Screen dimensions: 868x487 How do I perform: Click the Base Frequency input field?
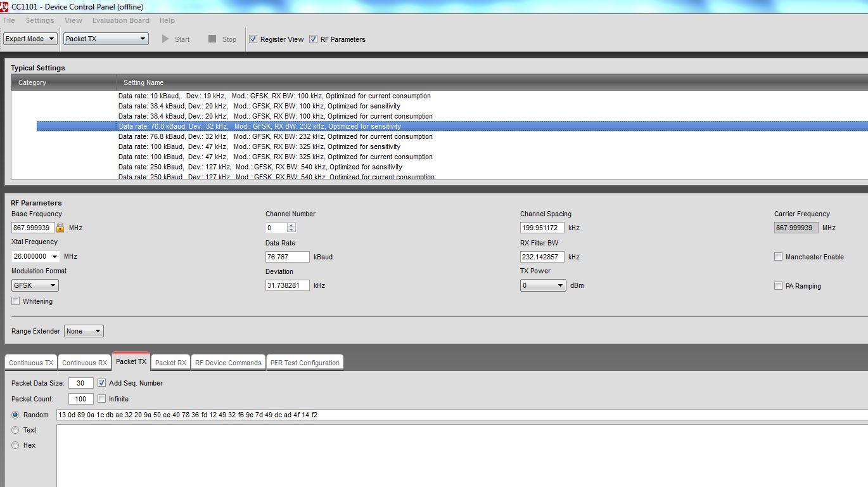coord(33,228)
